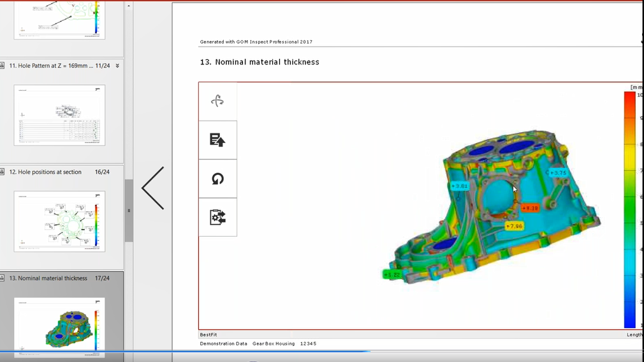Click the page export icon with up arrow
644x362 pixels.
[x=217, y=140]
